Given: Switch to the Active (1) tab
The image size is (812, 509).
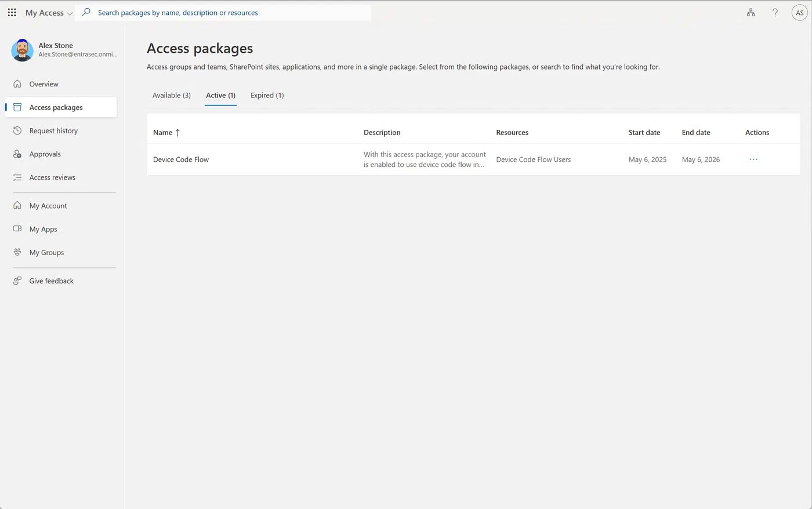Looking at the screenshot, I should (220, 95).
